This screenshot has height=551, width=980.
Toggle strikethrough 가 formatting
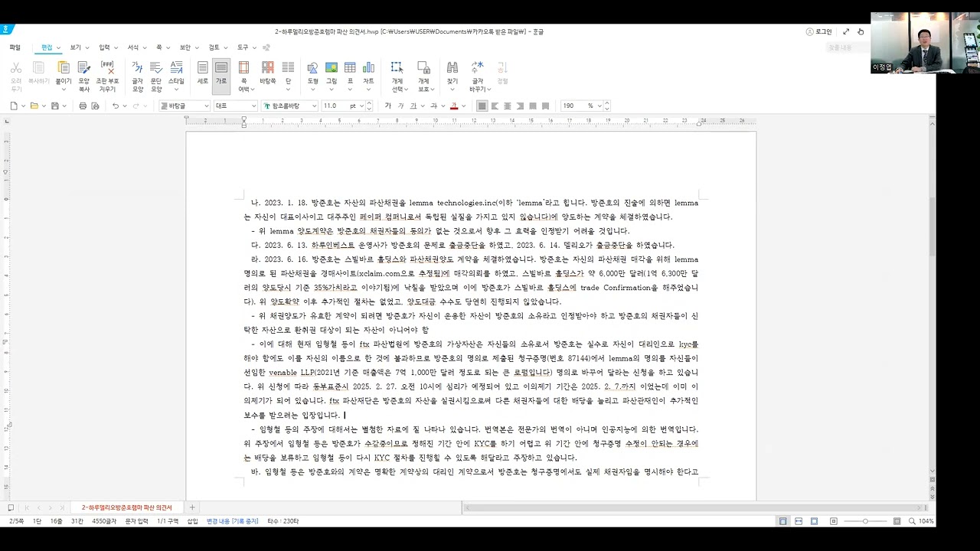coord(433,106)
